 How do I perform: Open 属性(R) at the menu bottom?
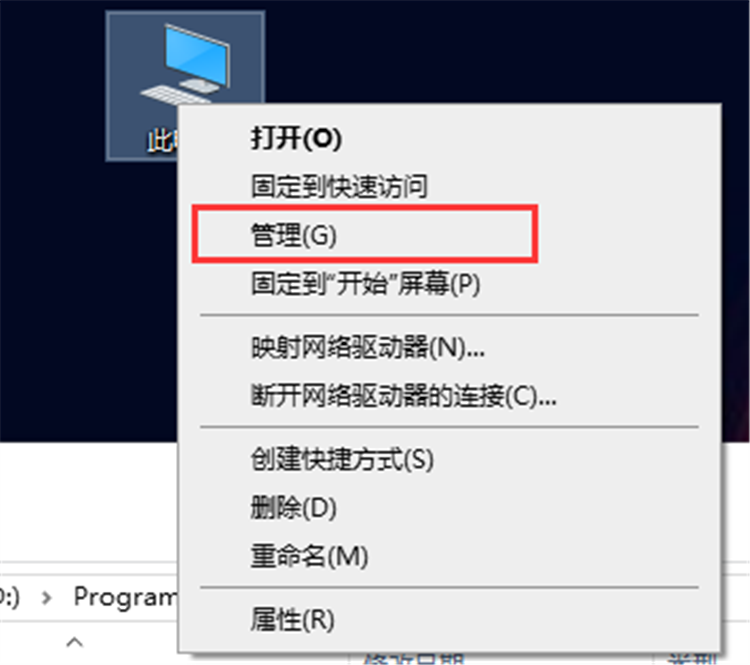292,620
